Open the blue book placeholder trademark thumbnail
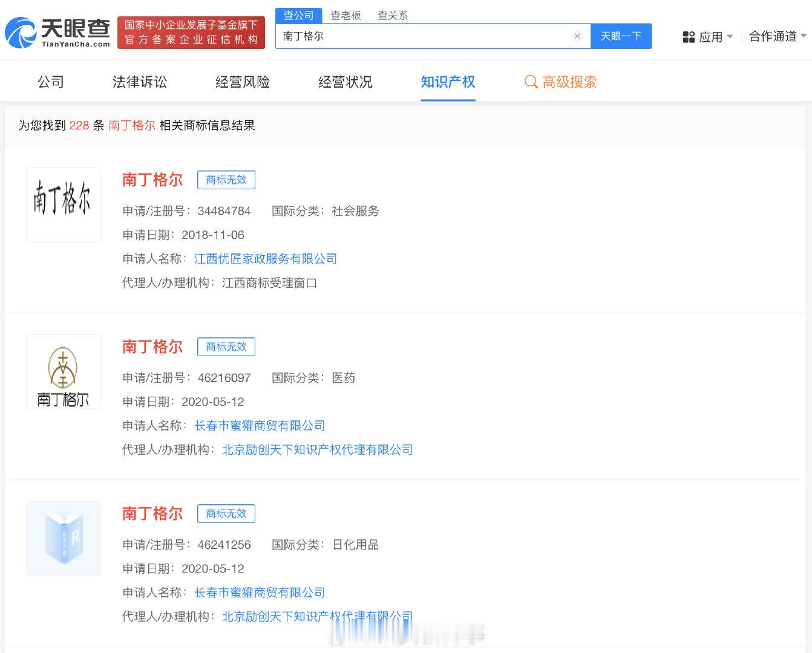812x653 pixels. [64, 539]
